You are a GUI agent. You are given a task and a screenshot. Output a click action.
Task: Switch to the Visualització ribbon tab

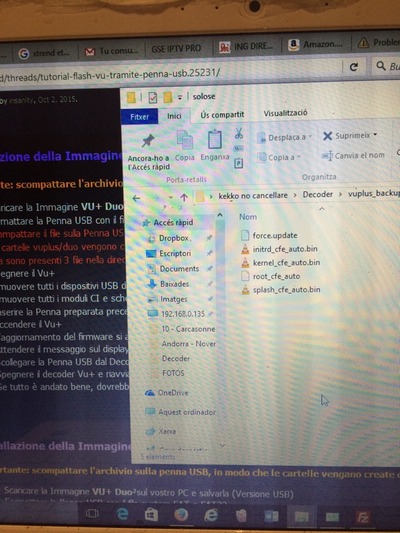(x=285, y=113)
